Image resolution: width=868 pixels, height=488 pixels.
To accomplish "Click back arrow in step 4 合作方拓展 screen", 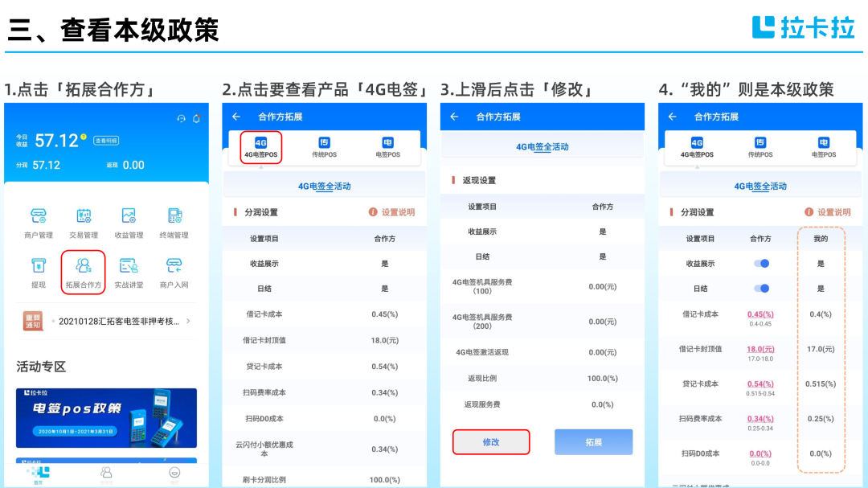I will [673, 117].
